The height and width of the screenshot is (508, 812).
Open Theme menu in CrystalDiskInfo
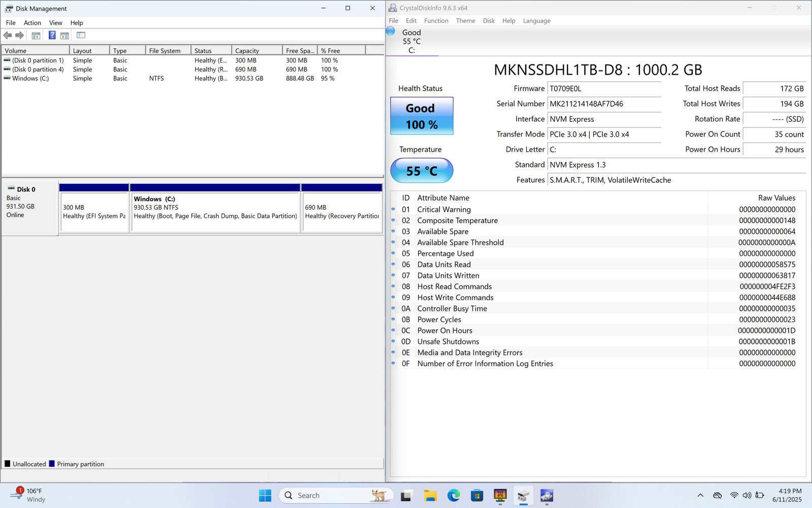pos(465,21)
